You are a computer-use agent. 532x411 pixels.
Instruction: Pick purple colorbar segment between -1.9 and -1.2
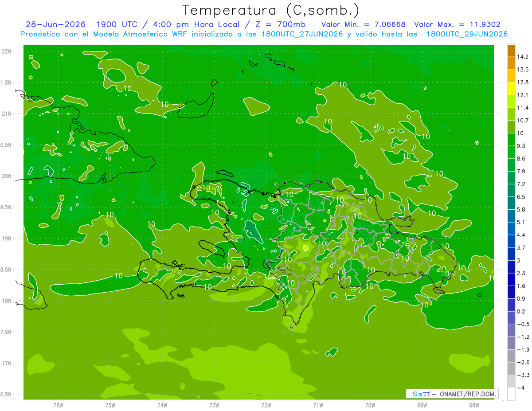click(511, 344)
